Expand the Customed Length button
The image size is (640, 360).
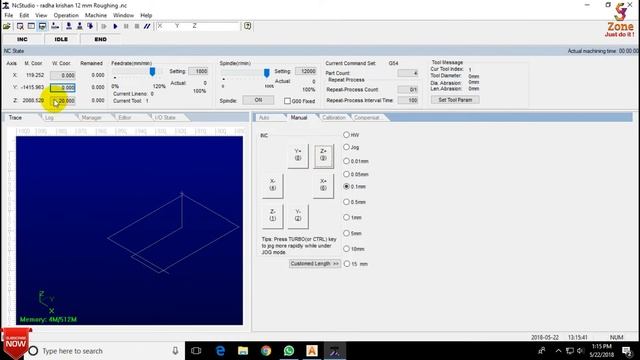[314, 264]
